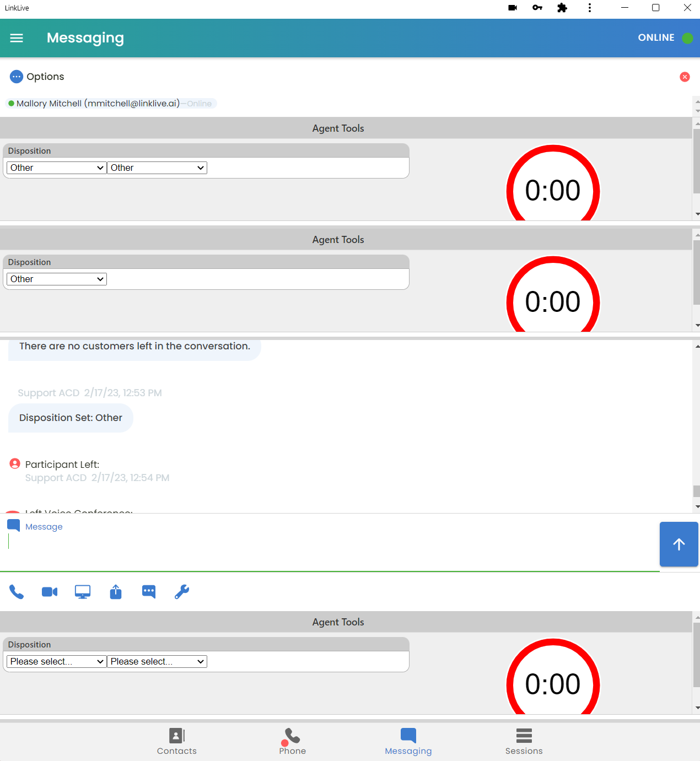Open first Disposition dropdown set to Other

coord(56,168)
